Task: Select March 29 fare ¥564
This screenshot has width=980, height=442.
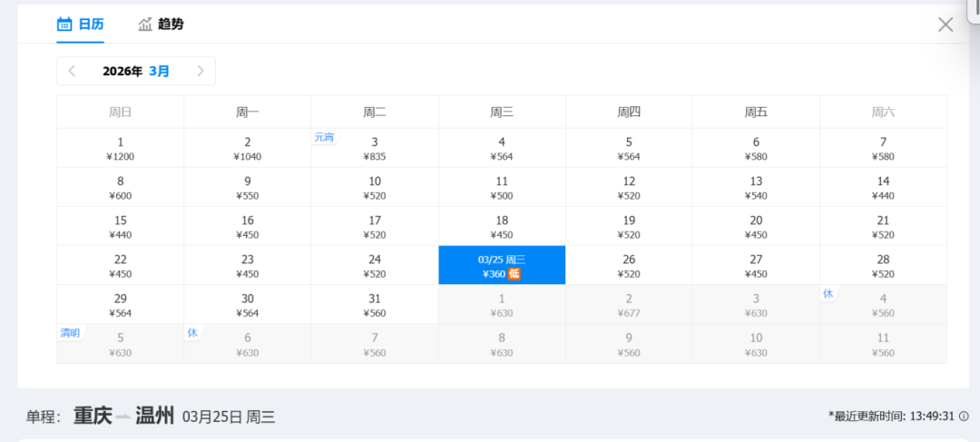Action: point(121,305)
